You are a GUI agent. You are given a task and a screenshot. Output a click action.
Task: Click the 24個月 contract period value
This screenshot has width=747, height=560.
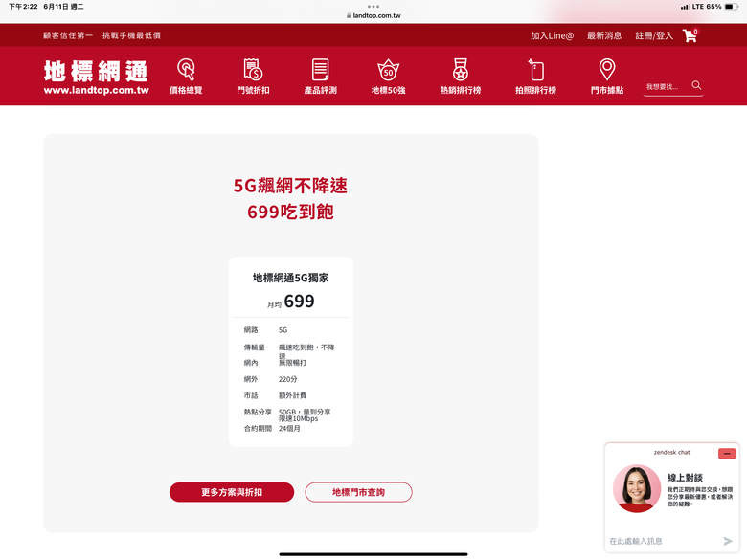289,429
